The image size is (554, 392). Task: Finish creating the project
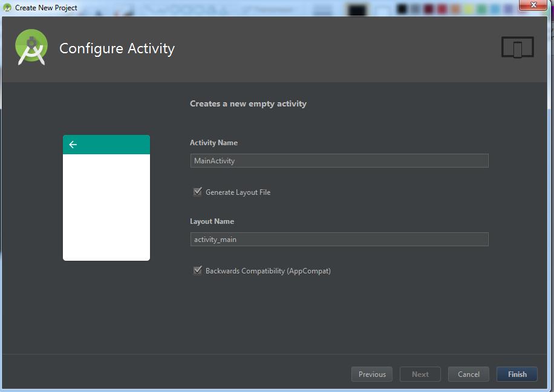click(517, 374)
